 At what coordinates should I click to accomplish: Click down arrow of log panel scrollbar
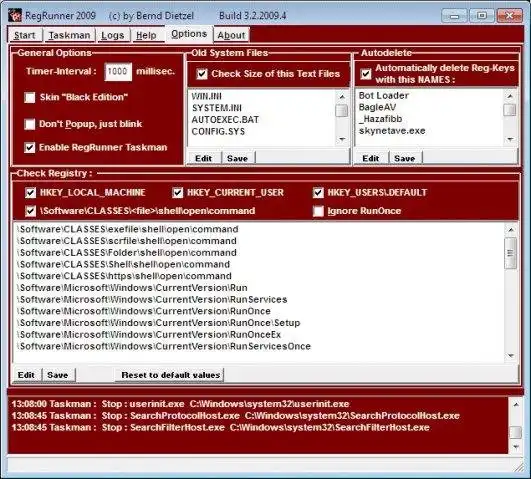(516, 447)
